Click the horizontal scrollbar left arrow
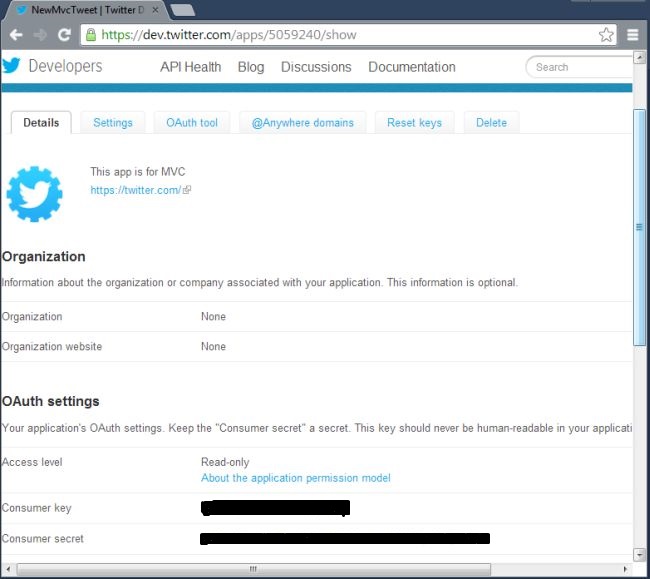Viewport: 650px width, 579px height. [8, 569]
